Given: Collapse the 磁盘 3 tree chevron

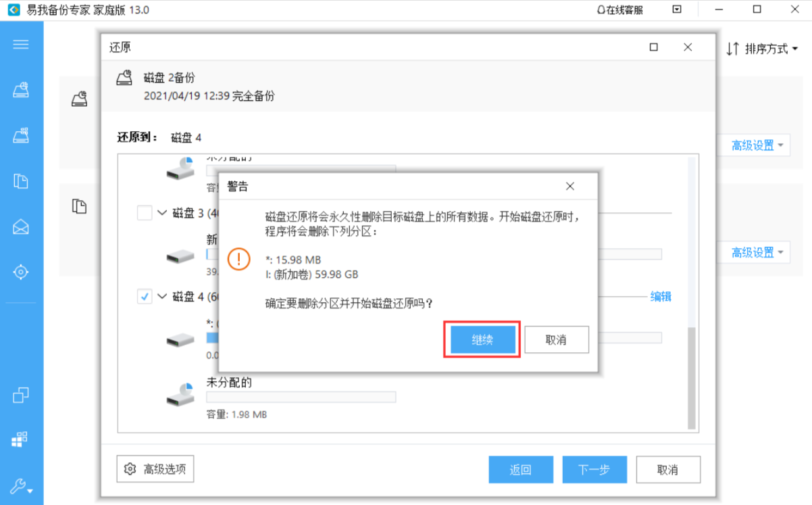Looking at the screenshot, I should click(162, 213).
